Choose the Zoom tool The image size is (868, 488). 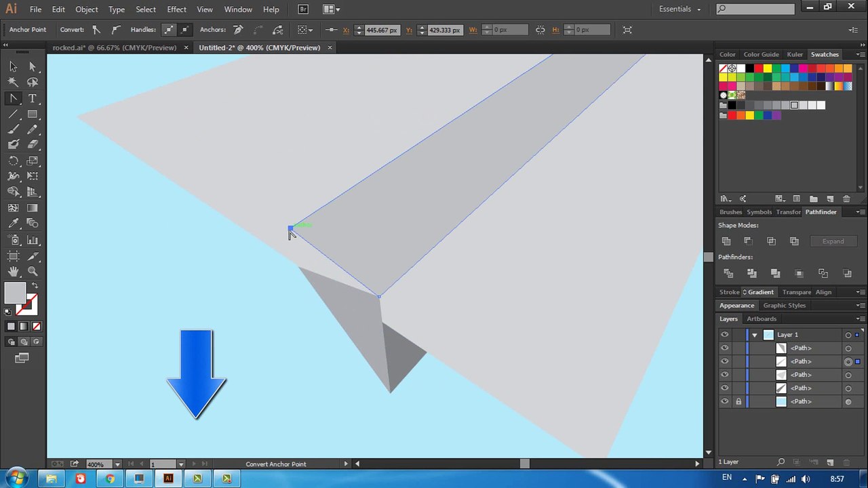click(x=32, y=271)
